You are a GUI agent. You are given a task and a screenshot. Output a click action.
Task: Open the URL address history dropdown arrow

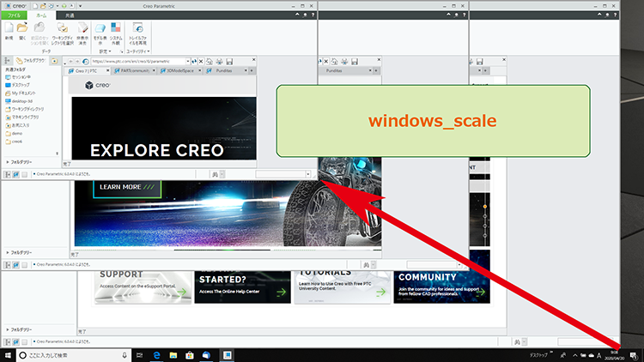[x=188, y=62]
